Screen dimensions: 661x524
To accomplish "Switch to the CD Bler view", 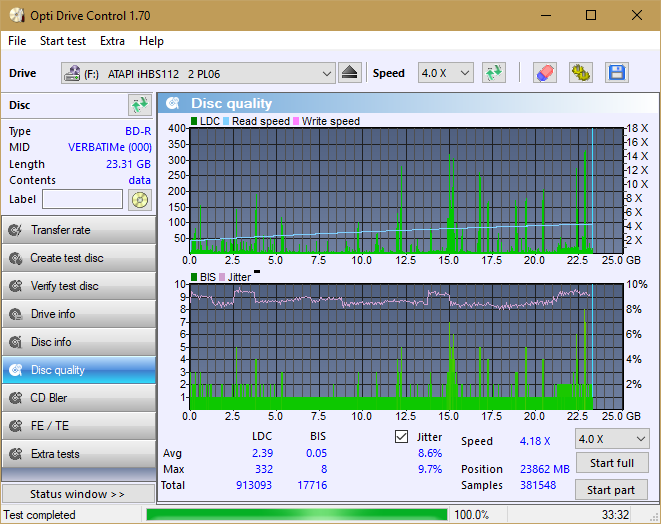I will click(79, 398).
